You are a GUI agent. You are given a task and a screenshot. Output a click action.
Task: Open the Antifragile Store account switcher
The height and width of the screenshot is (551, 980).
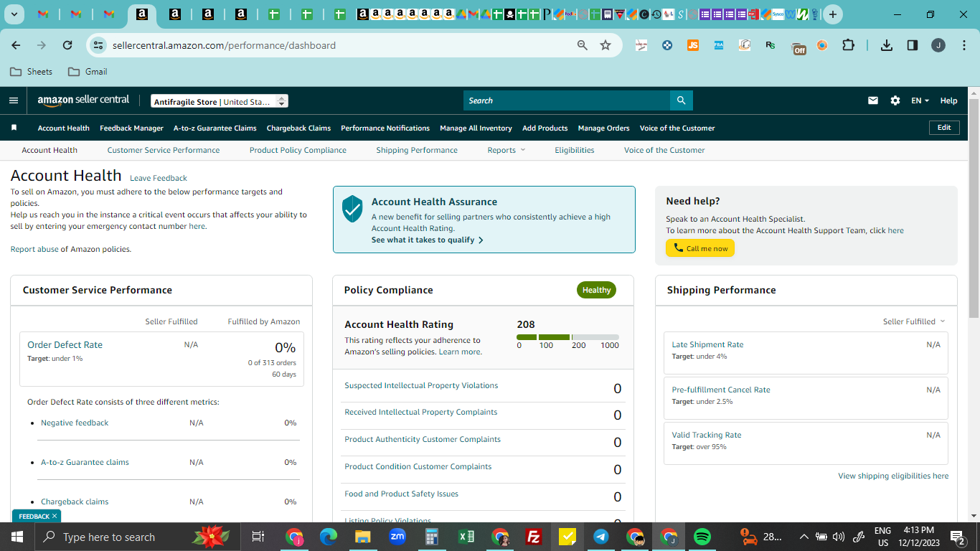[220, 101]
